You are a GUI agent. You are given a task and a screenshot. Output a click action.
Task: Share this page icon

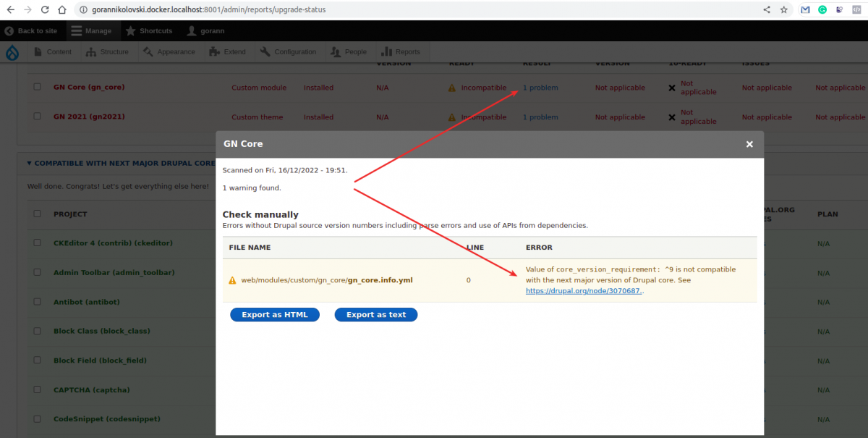[767, 10]
